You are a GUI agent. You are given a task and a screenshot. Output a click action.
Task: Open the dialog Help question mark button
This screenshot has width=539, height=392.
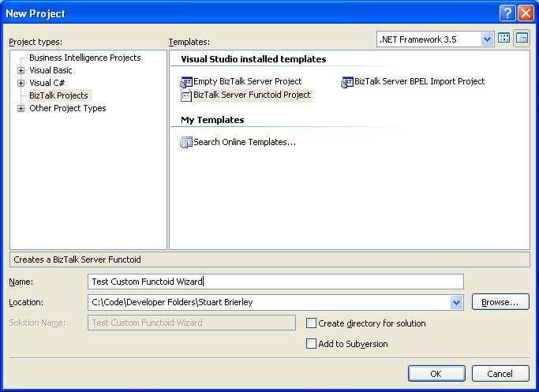507,13
